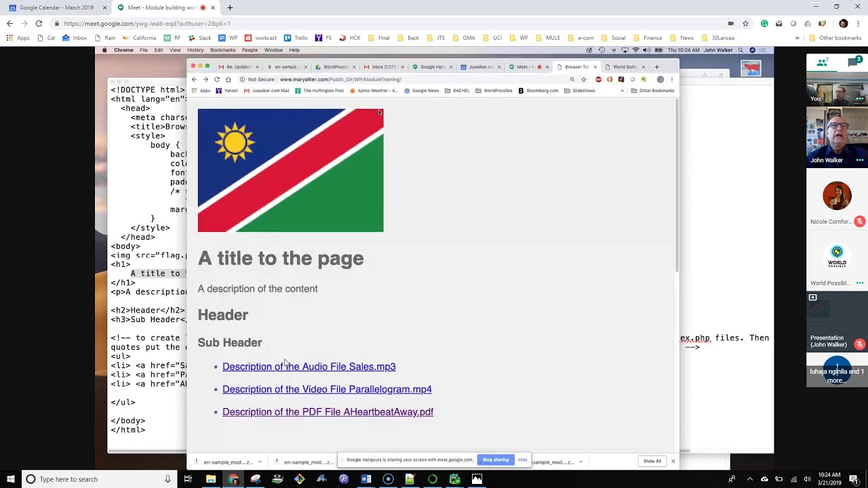Screen dimensions: 868x488
Task: Open the File menu in Mac menu bar
Action: [144, 50]
